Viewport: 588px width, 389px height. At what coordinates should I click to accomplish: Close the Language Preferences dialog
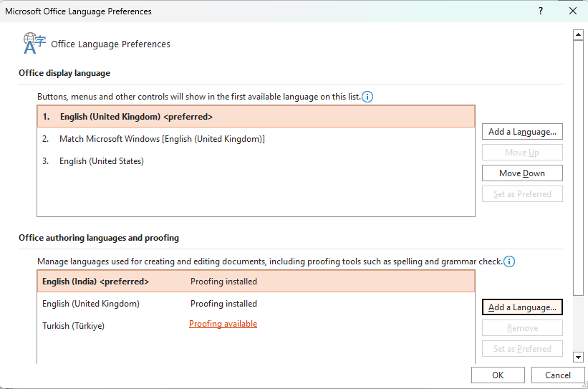(x=573, y=11)
